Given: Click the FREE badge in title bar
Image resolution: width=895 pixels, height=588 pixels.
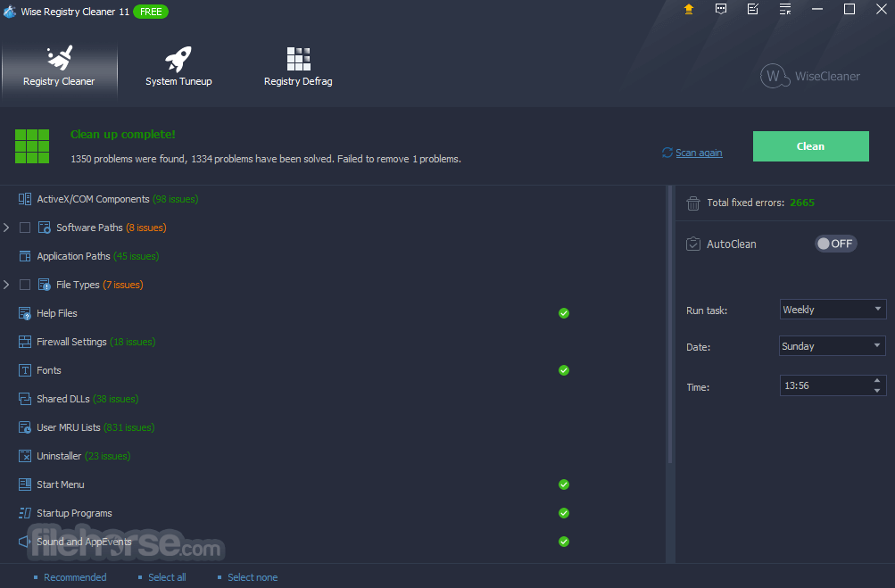Looking at the screenshot, I should (x=151, y=12).
